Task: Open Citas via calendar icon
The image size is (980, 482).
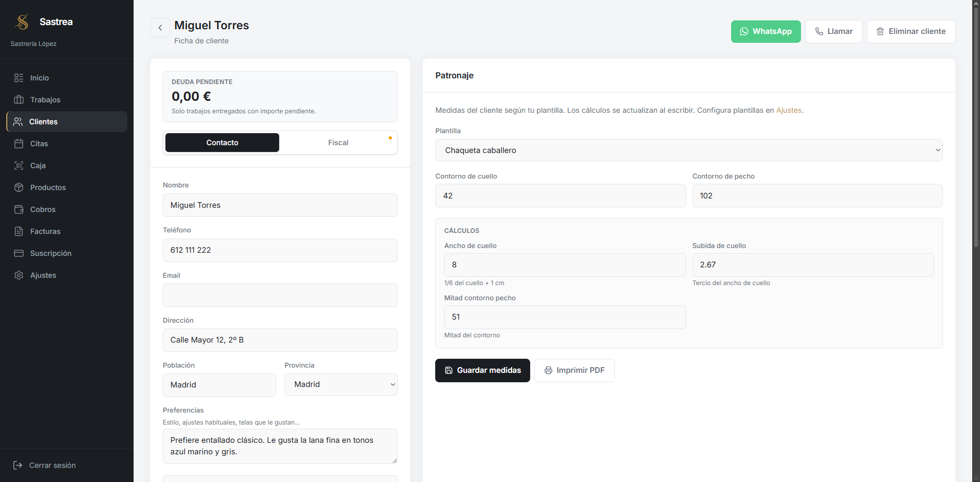Action: tap(19, 144)
